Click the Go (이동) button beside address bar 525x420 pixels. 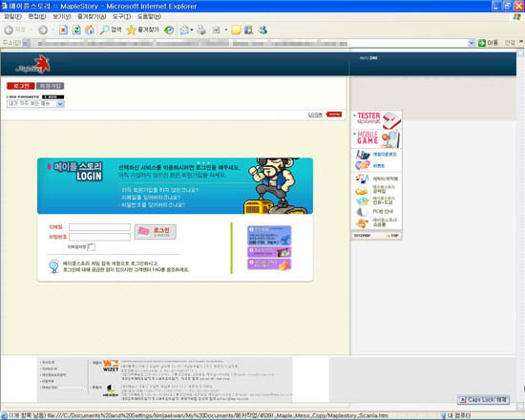tap(488, 43)
